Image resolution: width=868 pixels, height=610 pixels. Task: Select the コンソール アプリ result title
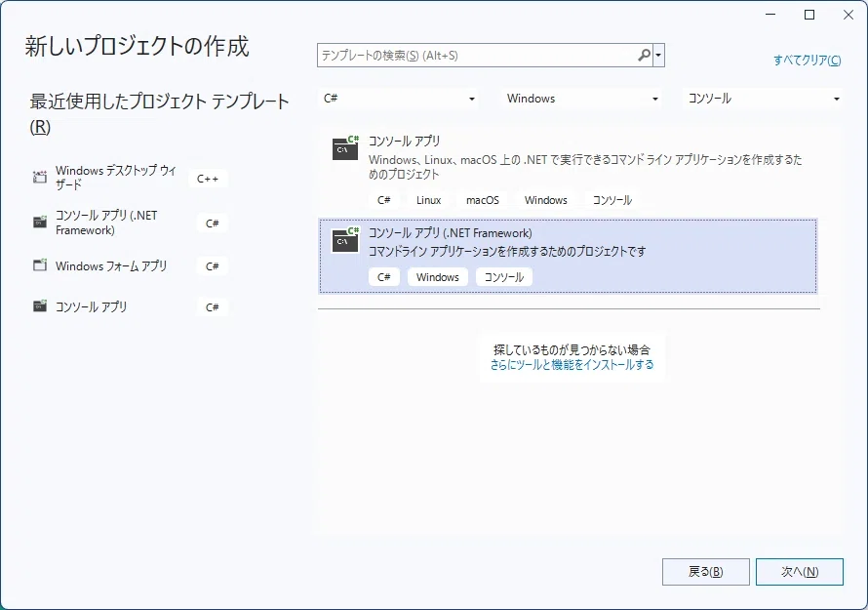[404, 141]
